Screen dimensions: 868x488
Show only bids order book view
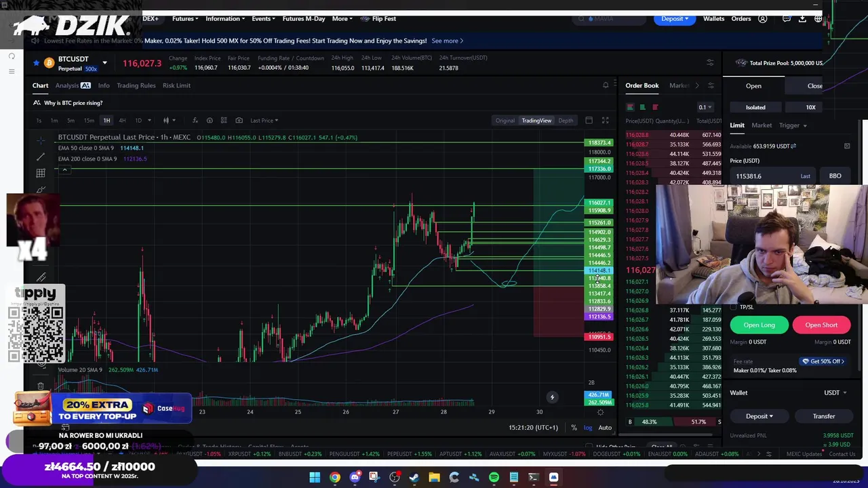point(642,107)
